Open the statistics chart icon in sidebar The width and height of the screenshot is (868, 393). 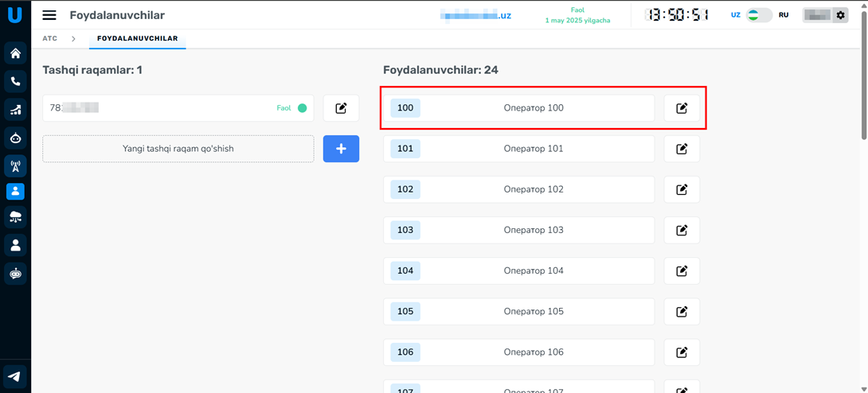(x=15, y=109)
